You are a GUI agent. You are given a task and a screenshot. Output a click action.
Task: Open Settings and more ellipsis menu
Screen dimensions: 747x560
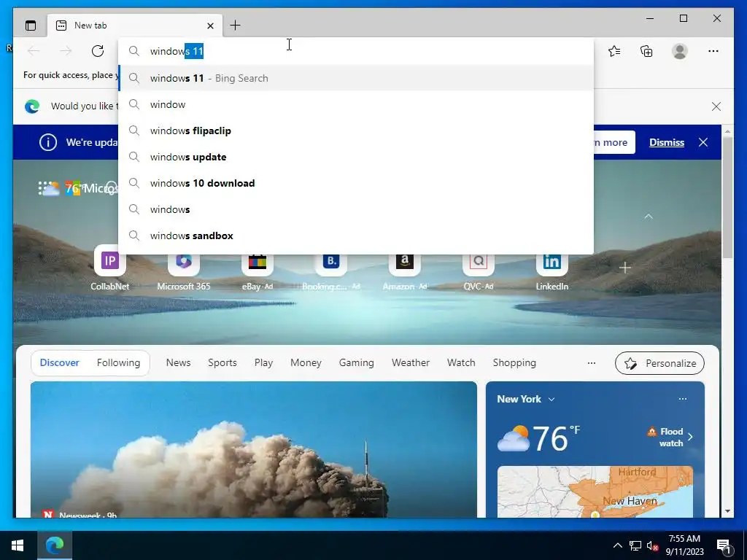(x=713, y=51)
